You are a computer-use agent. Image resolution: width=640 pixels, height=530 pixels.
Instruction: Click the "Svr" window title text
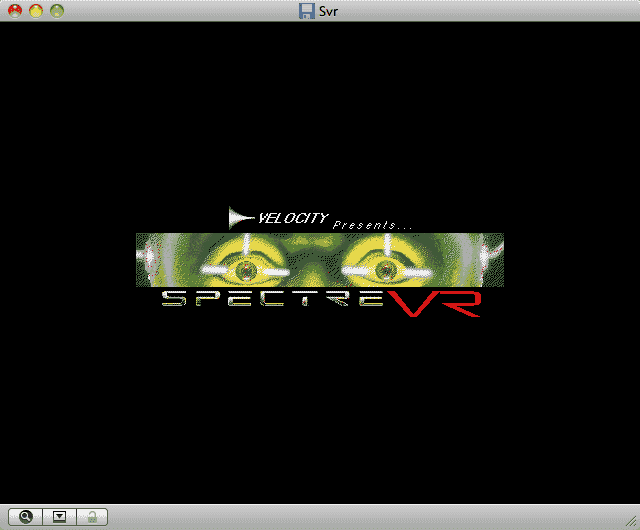[x=328, y=11]
